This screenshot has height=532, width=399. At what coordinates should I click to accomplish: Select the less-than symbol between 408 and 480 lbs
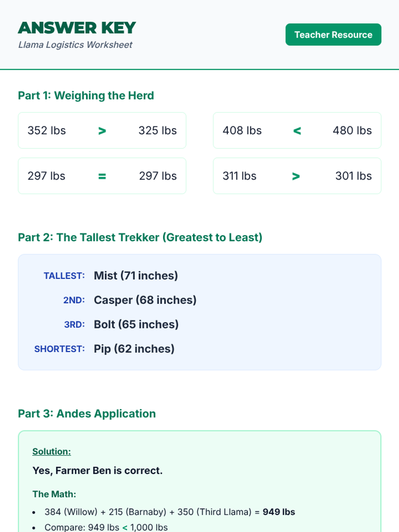(297, 131)
